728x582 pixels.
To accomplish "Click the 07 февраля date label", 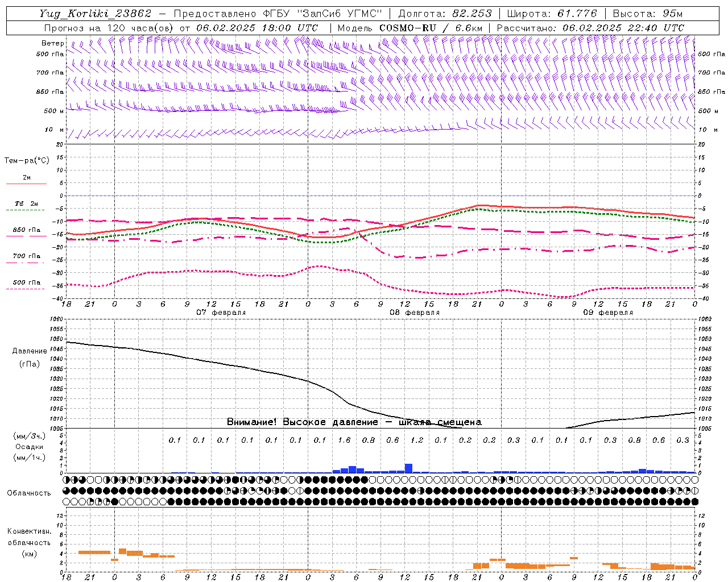I will pyautogui.click(x=221, y=313).
